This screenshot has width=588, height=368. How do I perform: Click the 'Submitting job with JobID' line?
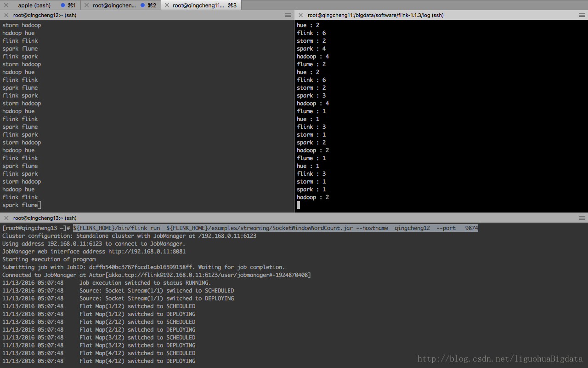click(143, 267)
